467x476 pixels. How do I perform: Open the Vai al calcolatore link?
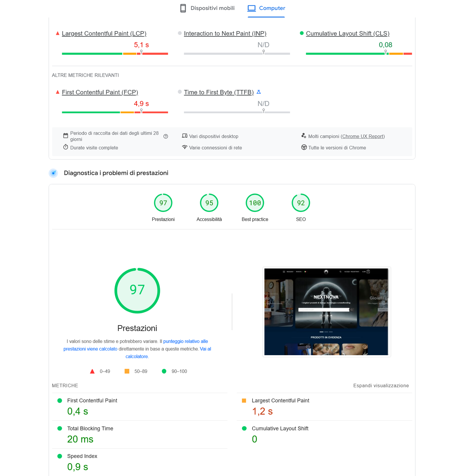coord(168,353)
